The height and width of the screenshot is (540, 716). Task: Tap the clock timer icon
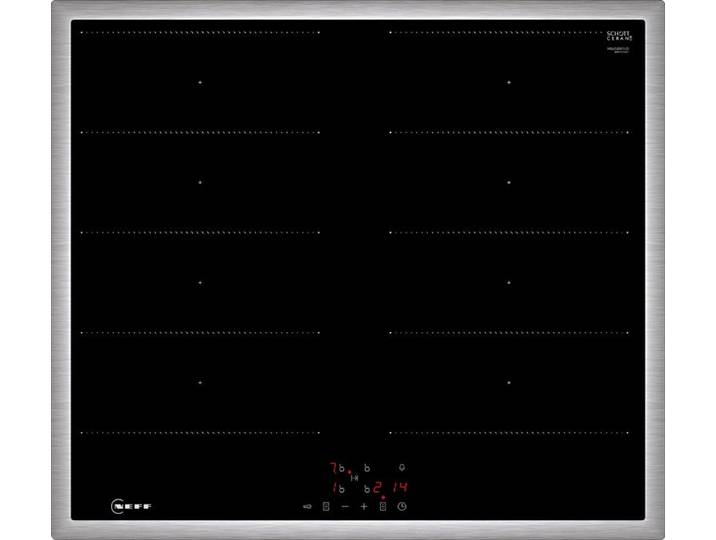[x=402, y=506]
